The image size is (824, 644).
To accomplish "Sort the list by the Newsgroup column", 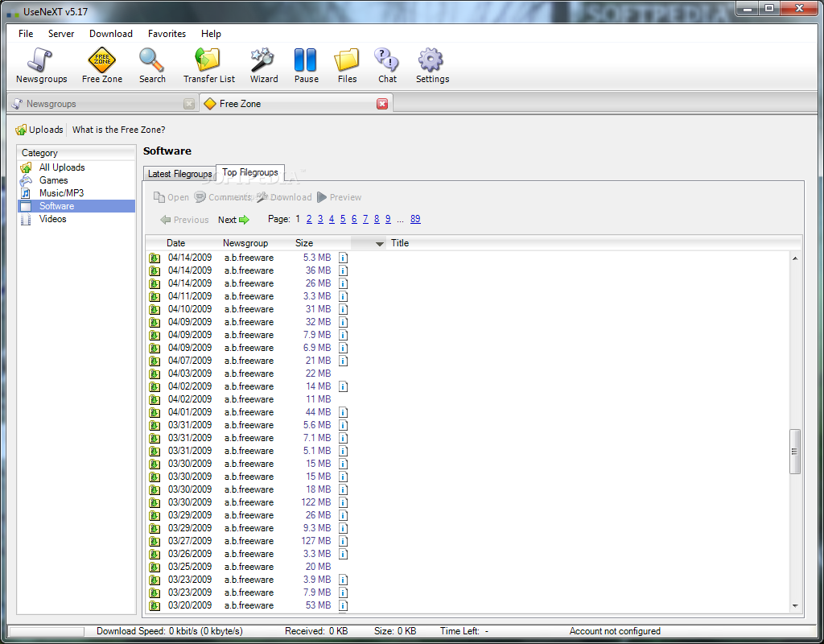I will (245, 243).
